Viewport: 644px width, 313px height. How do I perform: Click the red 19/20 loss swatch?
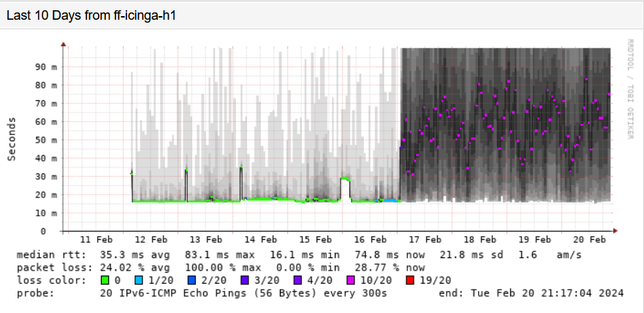[x=410, y=281]
